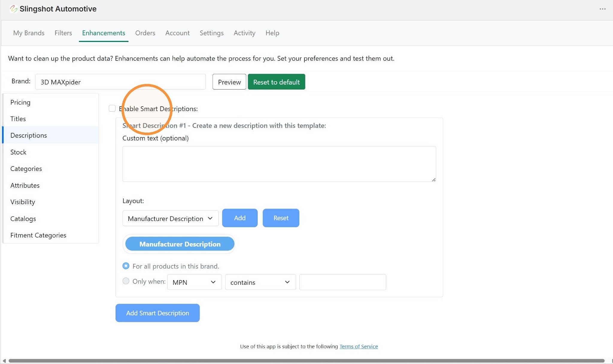Click the resize handle of Custom text box
The width and height of the screenshot is (613, 364).
[x=434, y=180]
